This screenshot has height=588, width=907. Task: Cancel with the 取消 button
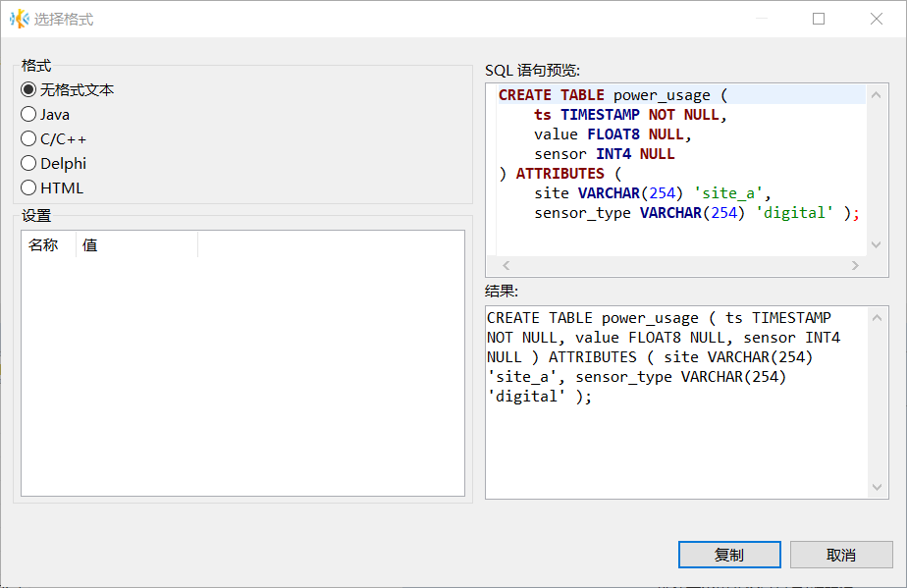coord(841,555)
